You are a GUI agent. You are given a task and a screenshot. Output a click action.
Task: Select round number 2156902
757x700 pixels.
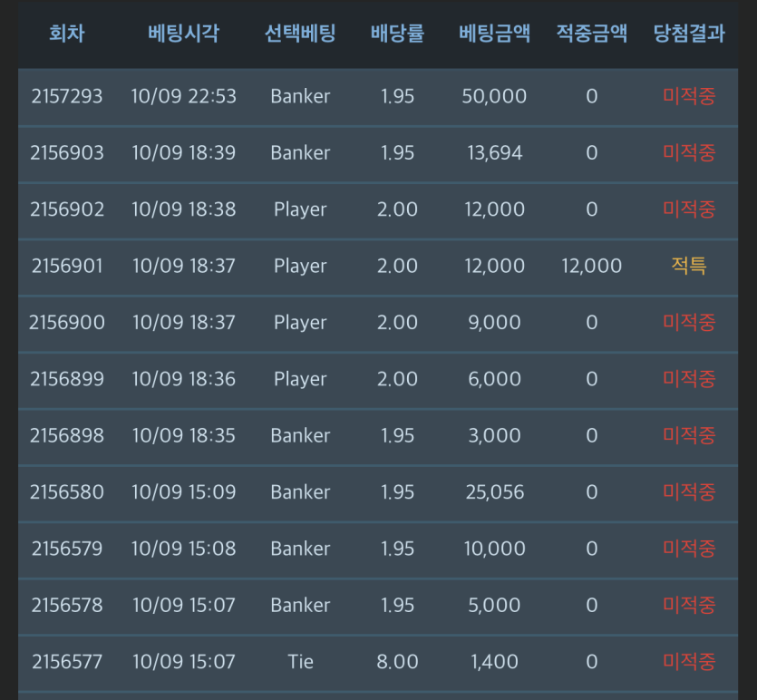click(x=66, y=209)
